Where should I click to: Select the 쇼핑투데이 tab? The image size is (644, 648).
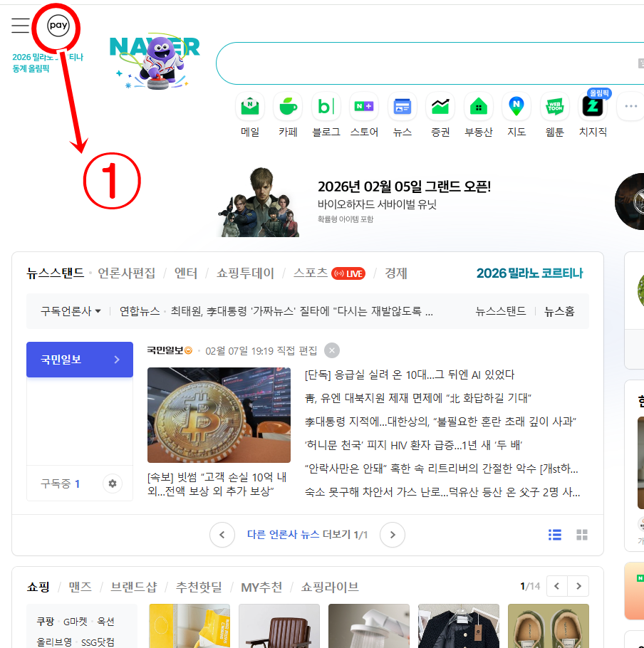(x=246, y=273)
